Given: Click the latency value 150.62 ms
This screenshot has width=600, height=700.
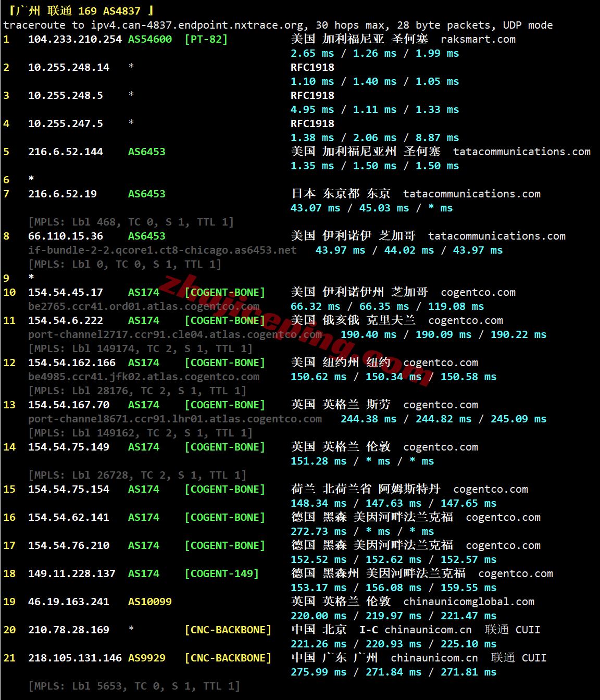Looking at the screenshot, I should (319, 377).
